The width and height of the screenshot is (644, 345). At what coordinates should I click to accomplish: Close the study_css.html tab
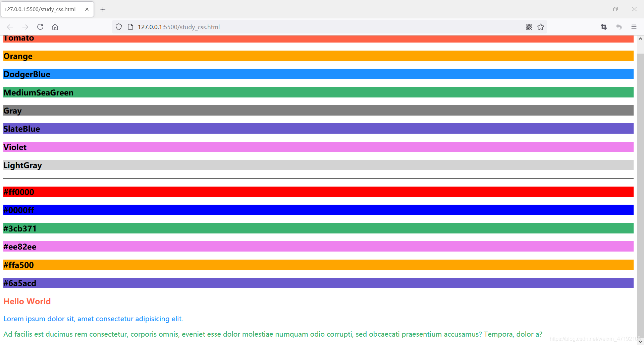(87, 9)
